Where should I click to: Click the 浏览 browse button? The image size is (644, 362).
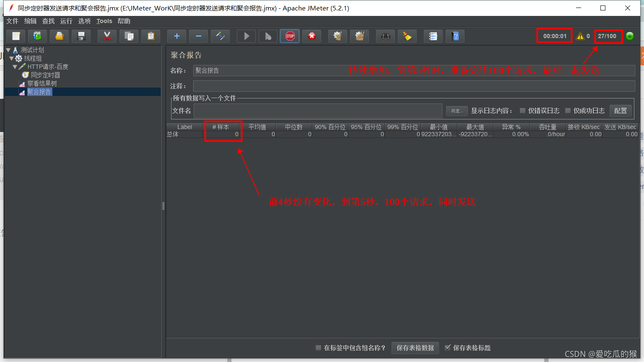457,111
